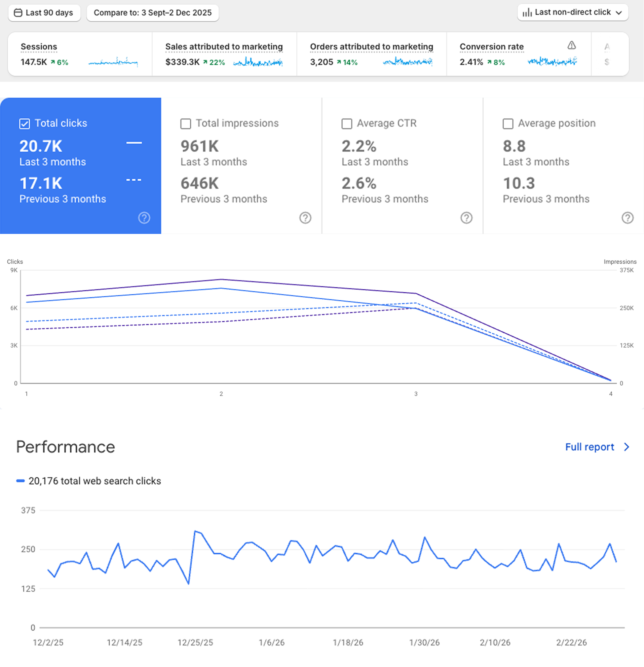The image size is (644, 667).
Task: Tick the Average position checkbox
Action: point(508,124)
